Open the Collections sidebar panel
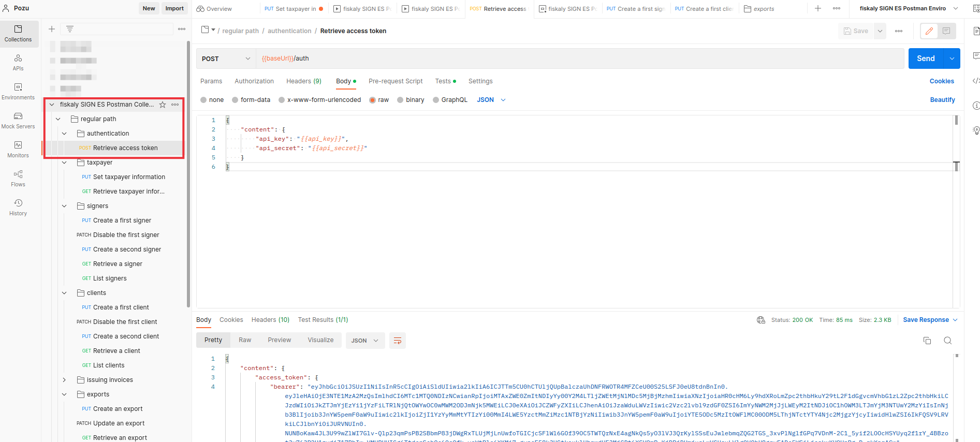 click(18, 34)
